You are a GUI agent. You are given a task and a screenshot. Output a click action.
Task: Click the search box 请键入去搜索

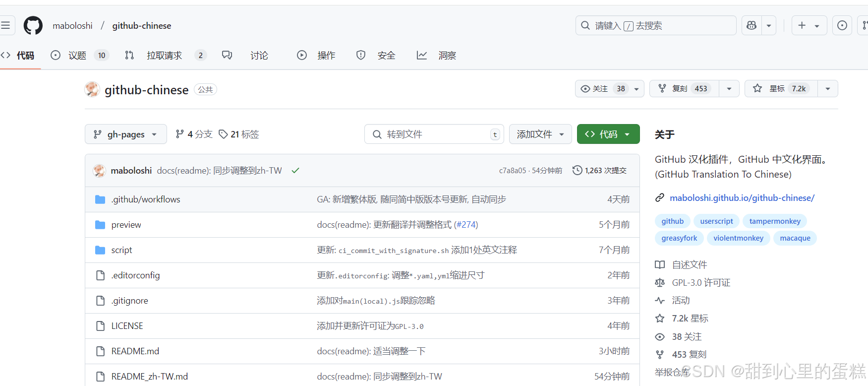click(655, 25)
